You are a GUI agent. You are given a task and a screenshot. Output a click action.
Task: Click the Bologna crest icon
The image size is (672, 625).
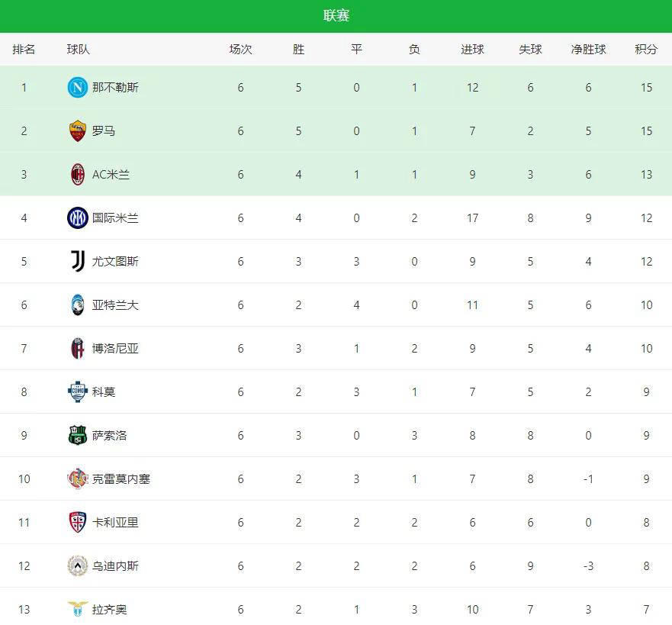pos(78,349)
